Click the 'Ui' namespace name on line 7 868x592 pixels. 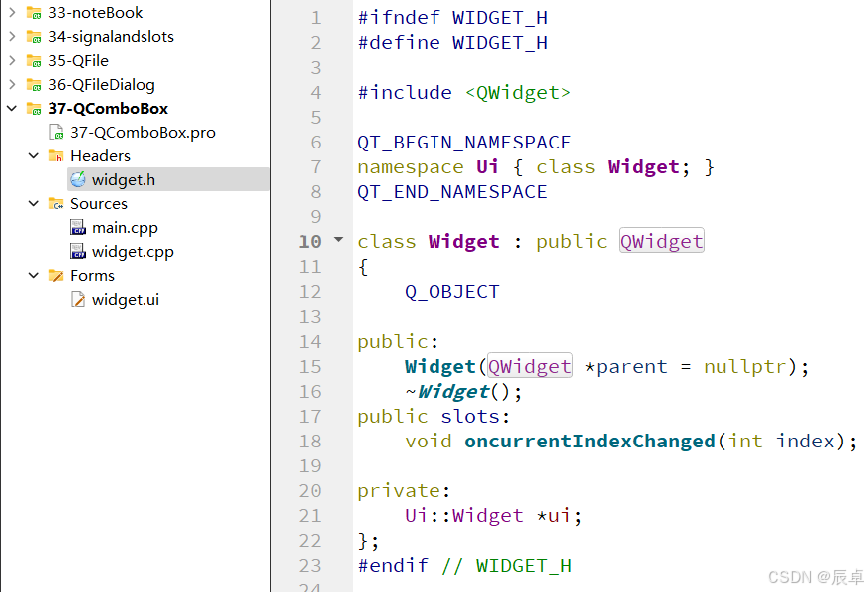[487, 167]
